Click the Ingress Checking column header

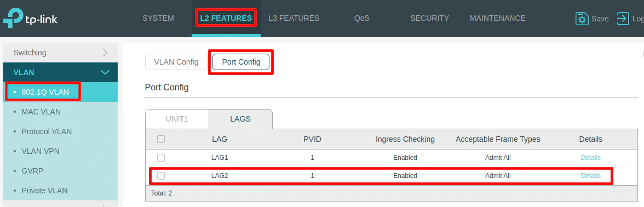click(x=405, y=139)
